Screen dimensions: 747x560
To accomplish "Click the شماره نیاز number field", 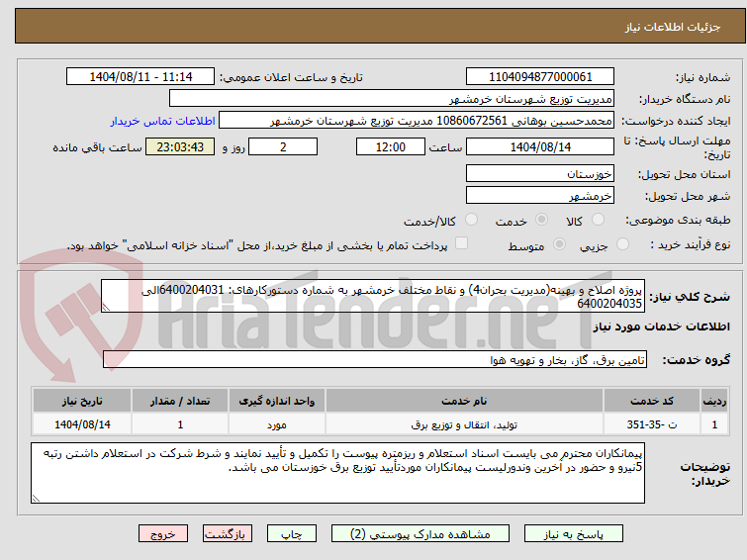I will click(540, 77).
